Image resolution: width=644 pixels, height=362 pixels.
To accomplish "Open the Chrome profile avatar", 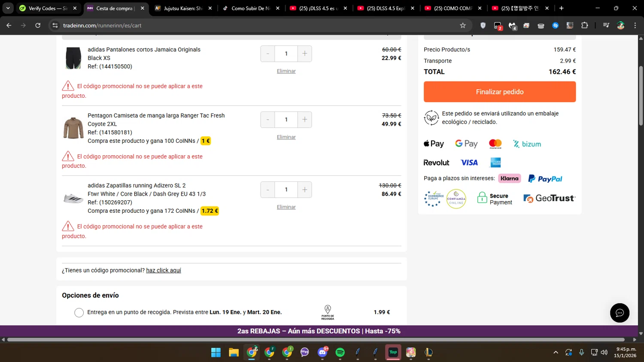I will pos(620,25).
